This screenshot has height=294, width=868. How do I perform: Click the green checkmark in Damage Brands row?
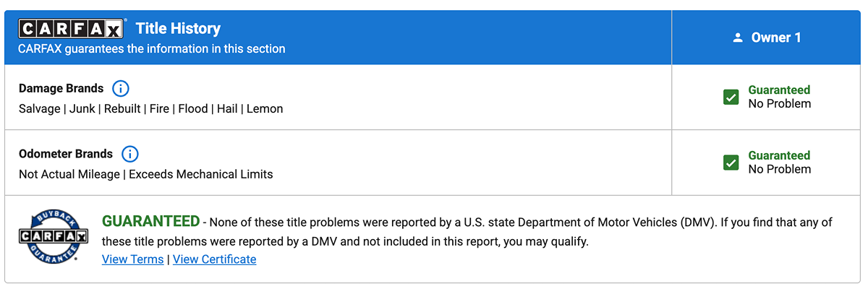[731, 97]
